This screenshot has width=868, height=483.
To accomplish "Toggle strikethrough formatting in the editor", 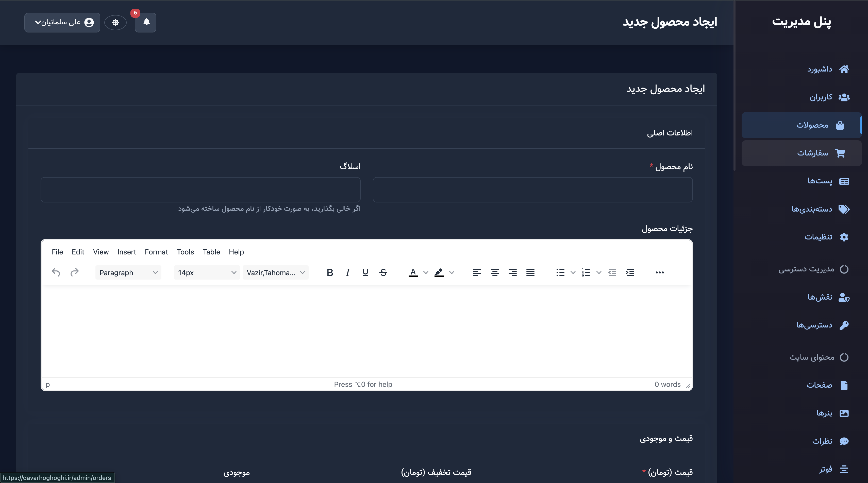I will pyautogui.click(x=383, y=272).
